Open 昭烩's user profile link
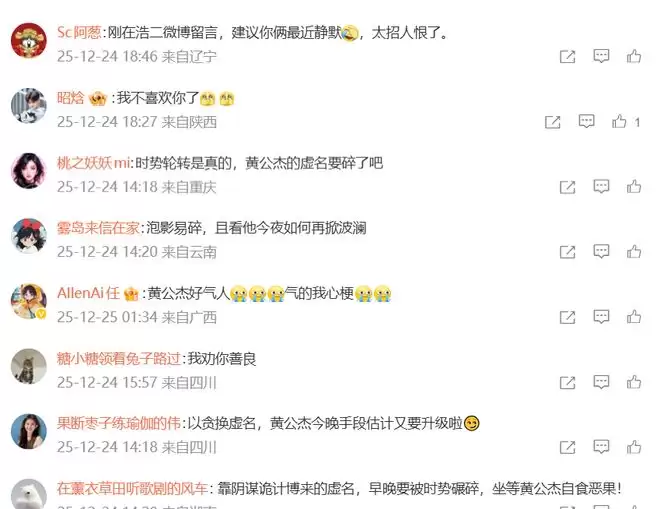 click(x=71, y=98)
